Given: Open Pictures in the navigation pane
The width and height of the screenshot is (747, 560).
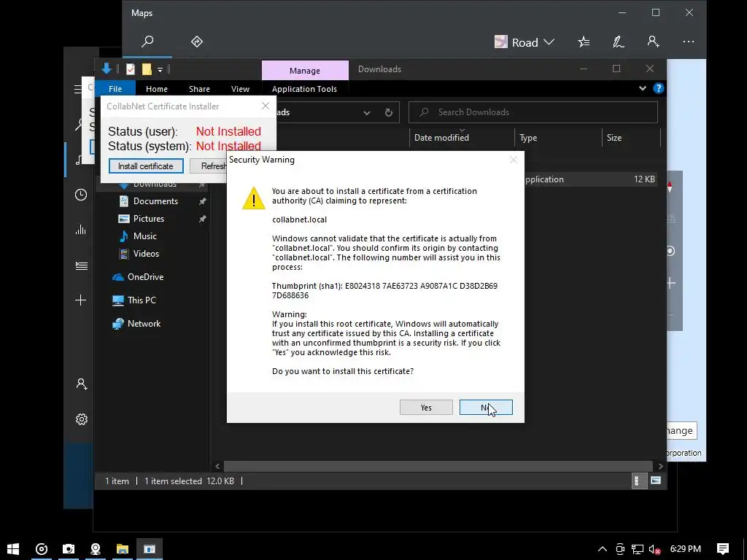Looking at the screenshot, I should [x=148, y=219].
